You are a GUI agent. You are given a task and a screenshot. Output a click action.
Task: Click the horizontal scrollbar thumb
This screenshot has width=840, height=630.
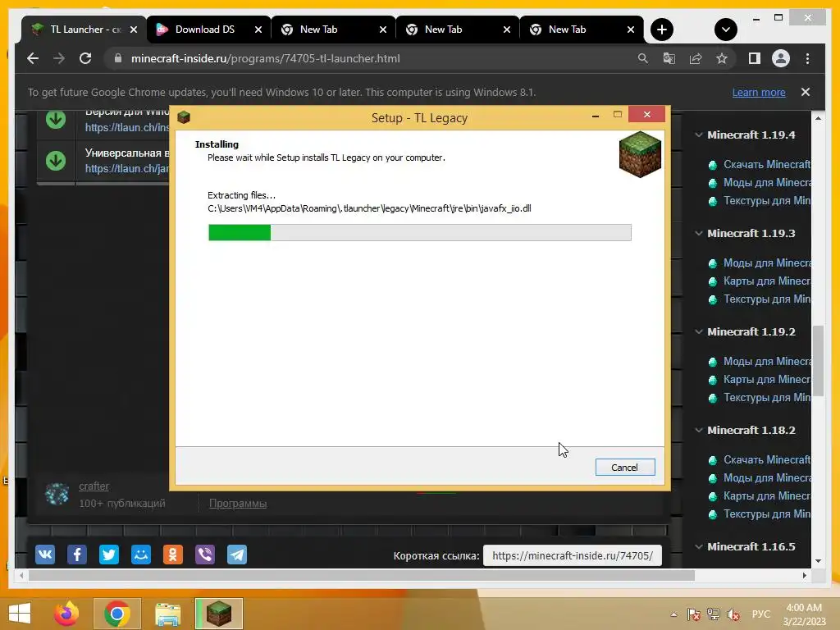[362, 575]
